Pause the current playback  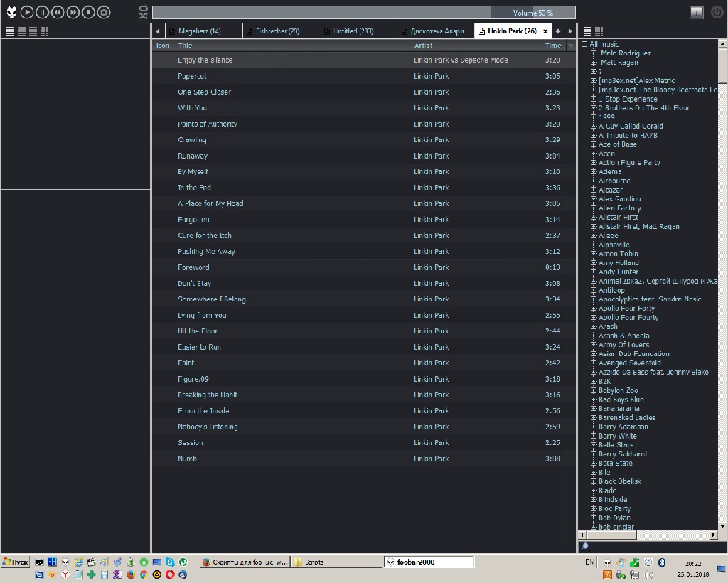(42, 12)
